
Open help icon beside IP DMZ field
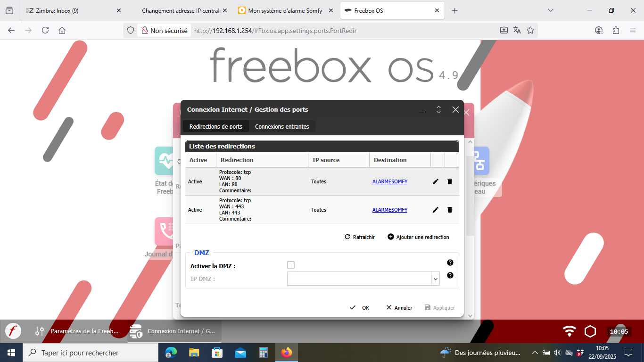click(450, 275)
